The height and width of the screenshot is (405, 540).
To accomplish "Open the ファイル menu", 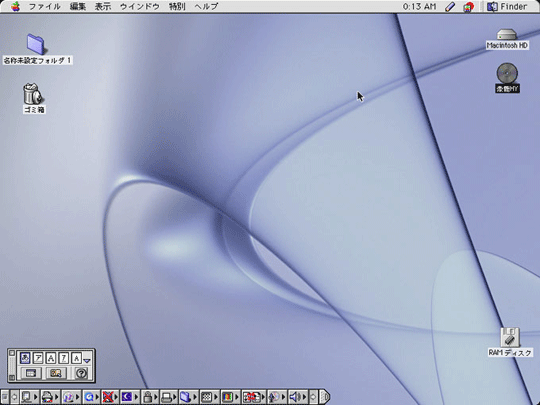I will click(44, 6).
